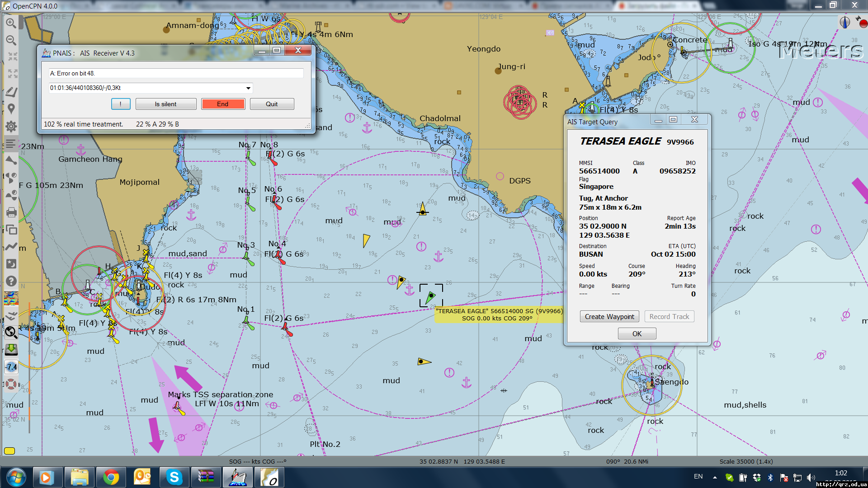Viewport: 868px width, 488px height.
Task: Switch to OpenCPN taskbar icon
Action: click(269, 477)
